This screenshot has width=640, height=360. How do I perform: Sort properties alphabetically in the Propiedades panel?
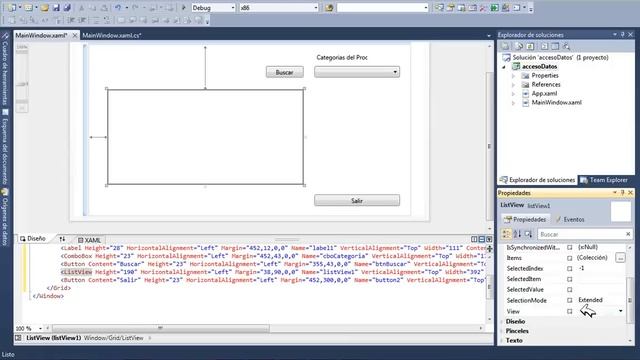[518, 234]
